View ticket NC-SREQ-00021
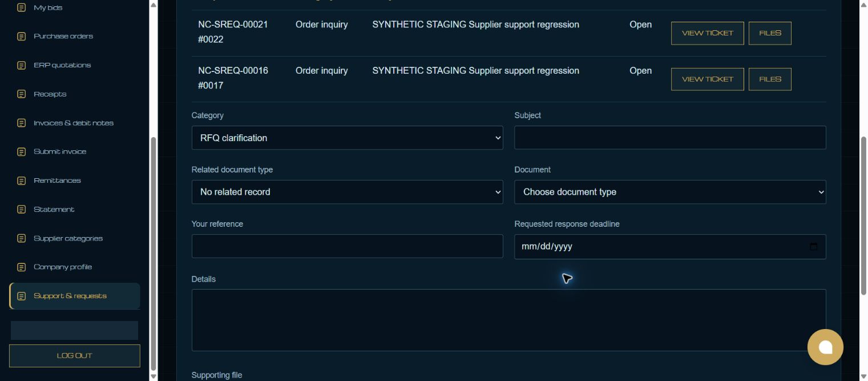Screen dimensions: 868x381 [x=707, y=33]
